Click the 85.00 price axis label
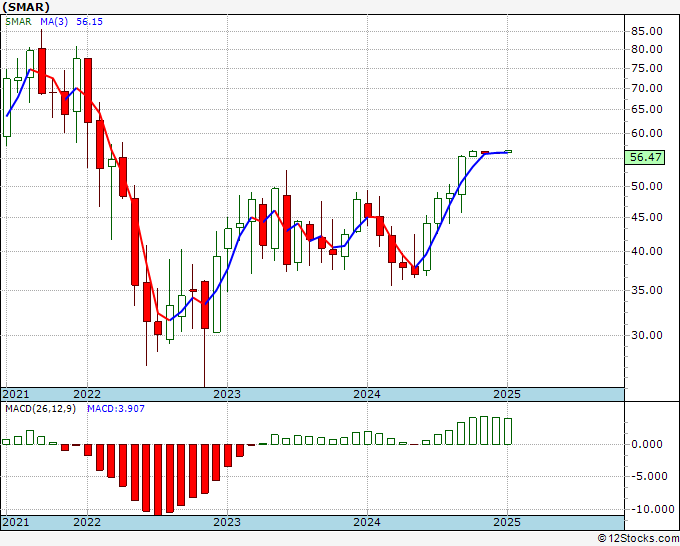Viewport: 680px width, 546px height. (647, 31)
